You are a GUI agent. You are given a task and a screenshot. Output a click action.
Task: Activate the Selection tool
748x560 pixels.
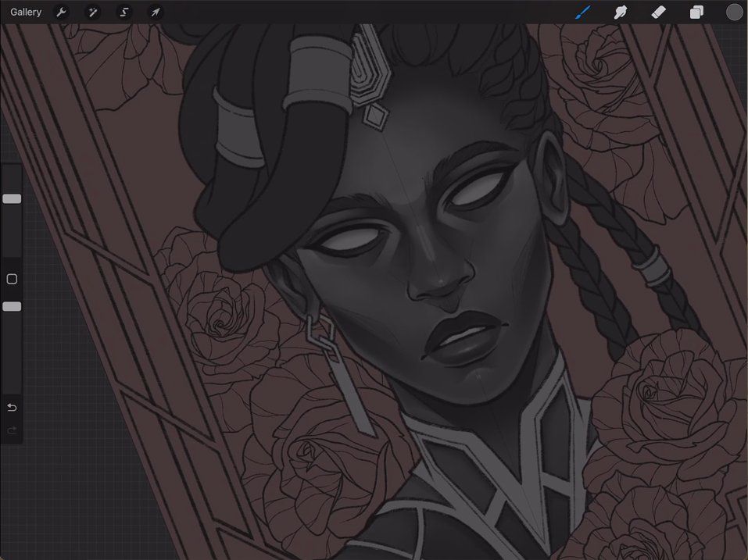click(x=124, y=12)
